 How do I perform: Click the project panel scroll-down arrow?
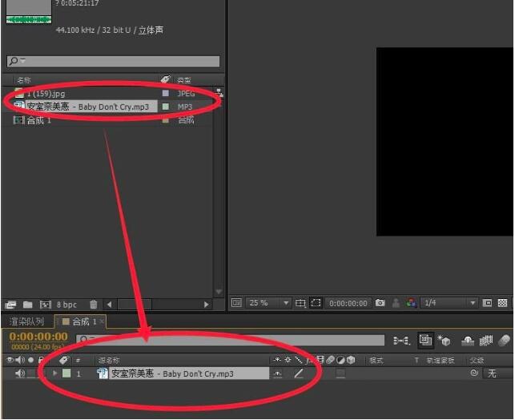click(219, 292)
